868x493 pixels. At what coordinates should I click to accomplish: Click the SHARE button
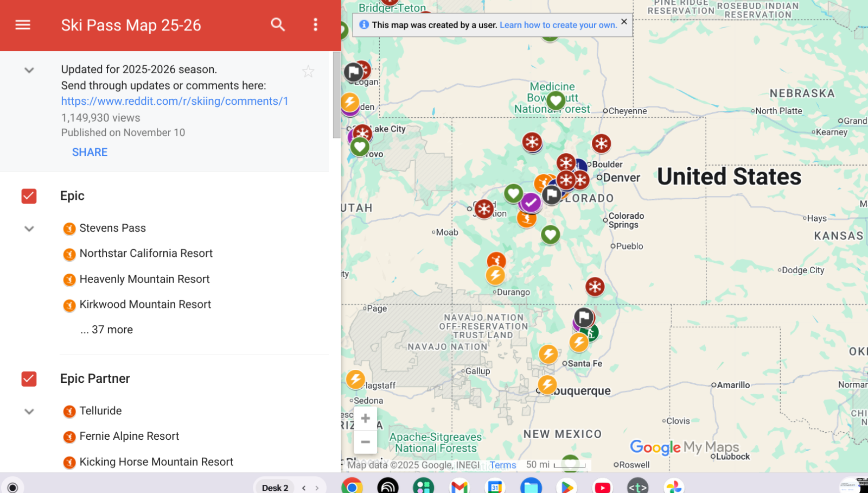pyautogui.click(x=90, y=152)
